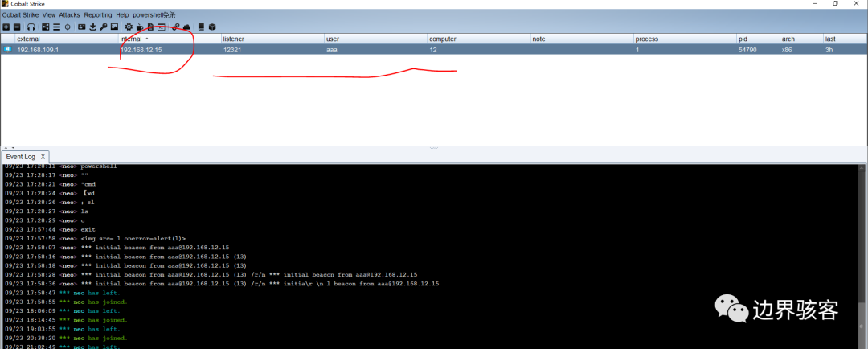Click the 17:57:44 exit log line

tap(50, 229)
